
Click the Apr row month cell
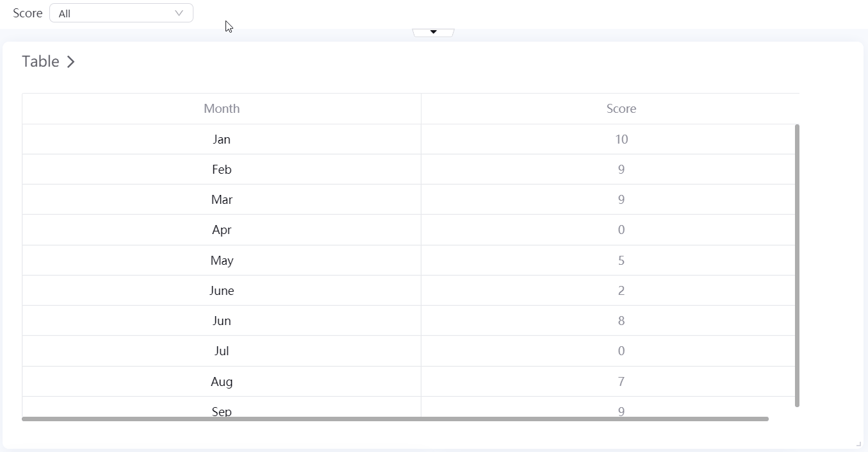(222, 230)
